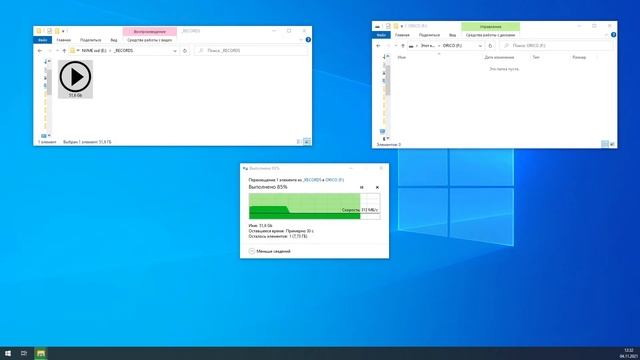Go back in _RECORDS window
This screenshot has width=640, height=360.
(40, 51)
